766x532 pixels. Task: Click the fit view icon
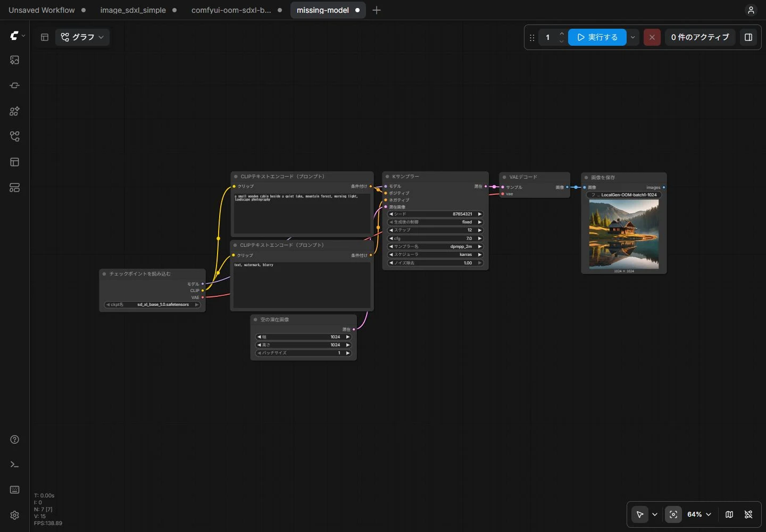(673, 514)
